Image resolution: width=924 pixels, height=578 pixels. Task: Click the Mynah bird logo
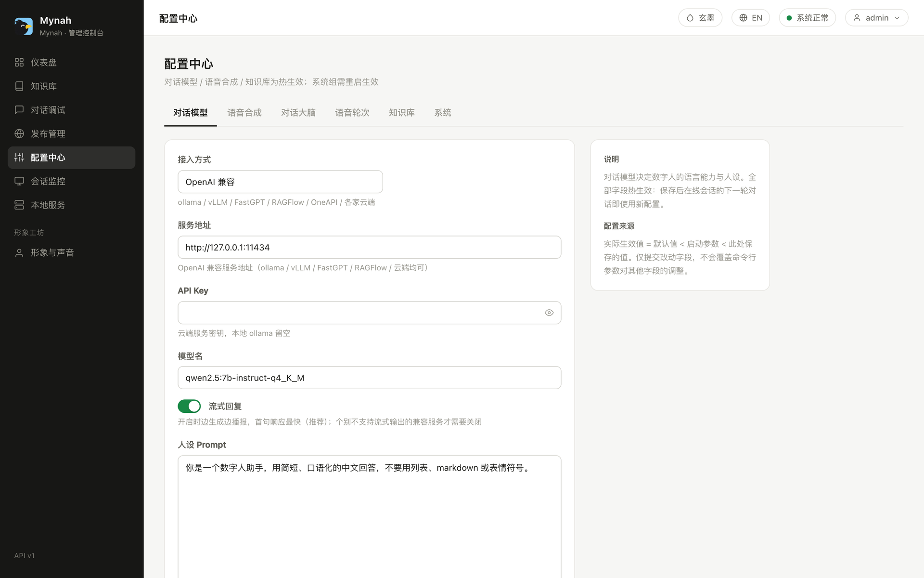[x=23, y=26]
